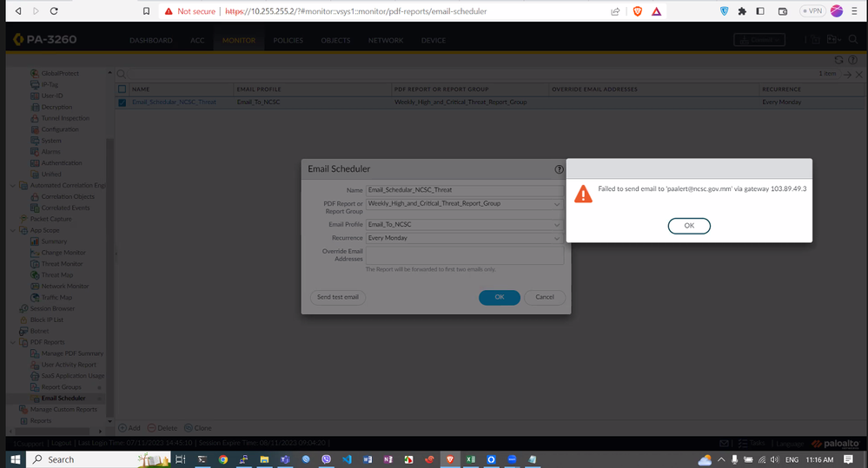Confirm the Email Scheduler dialog with OK
The width and height of the screenshot is (868, 468).
[x=500, y=297]
